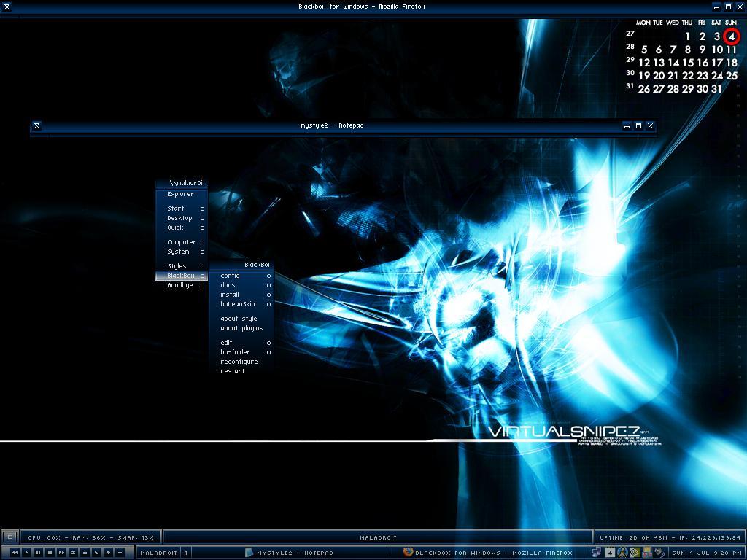Viewport: 747px width, 560px height.
Task: Click the up arrow media control button
Action: 108,553
